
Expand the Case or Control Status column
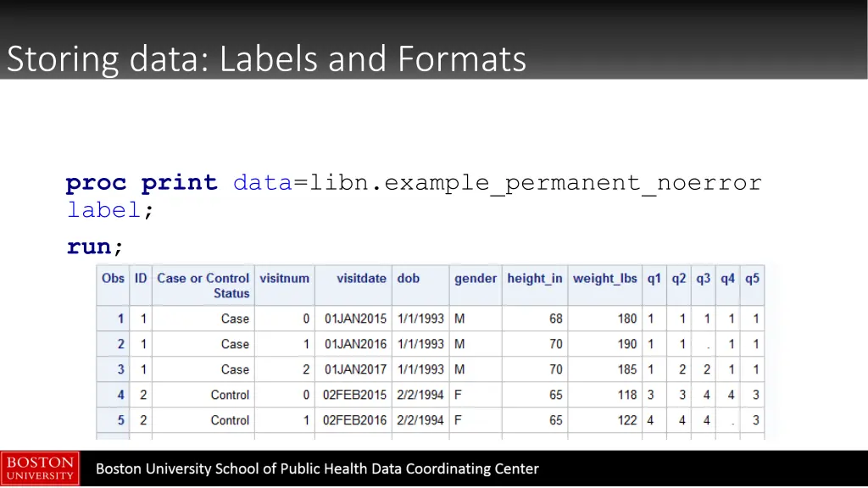[203, 286]
